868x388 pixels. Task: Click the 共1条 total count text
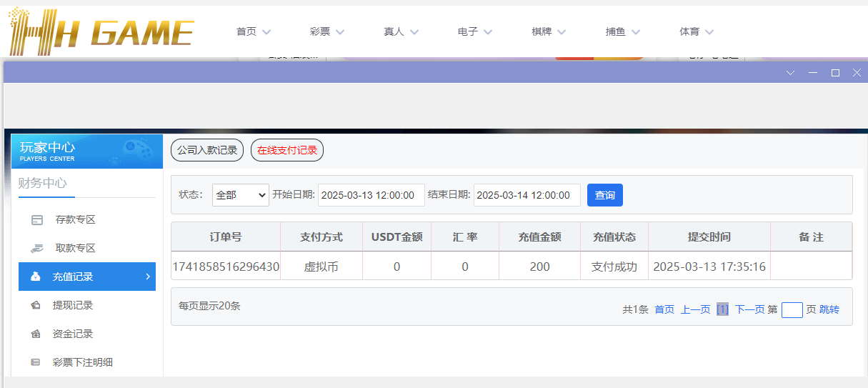click(635, 309)
